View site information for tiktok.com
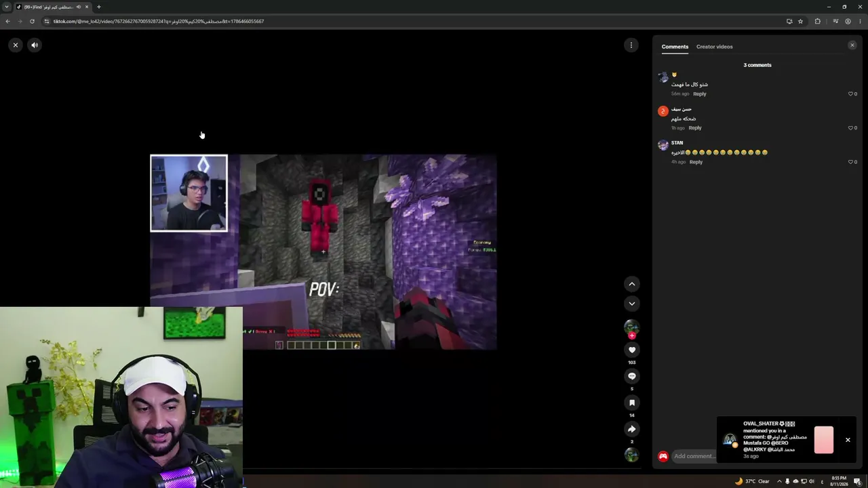 pyautogui.click(x=47, y=21)
